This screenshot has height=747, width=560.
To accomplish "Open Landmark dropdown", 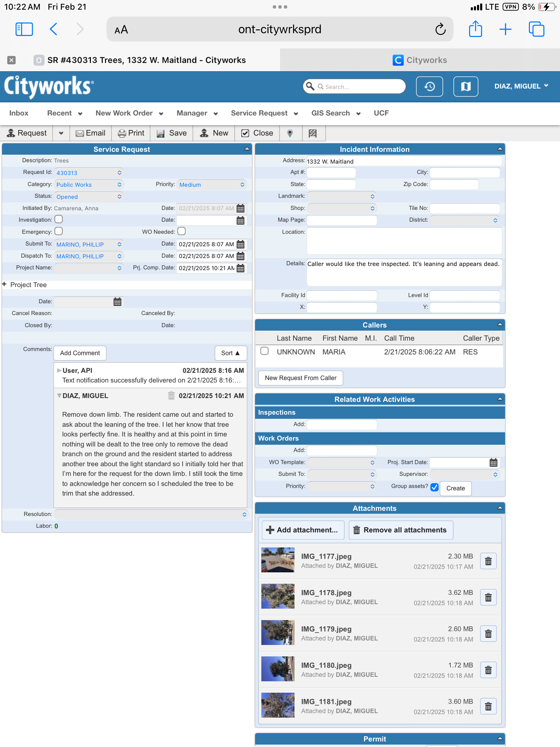I will (342, 196).
